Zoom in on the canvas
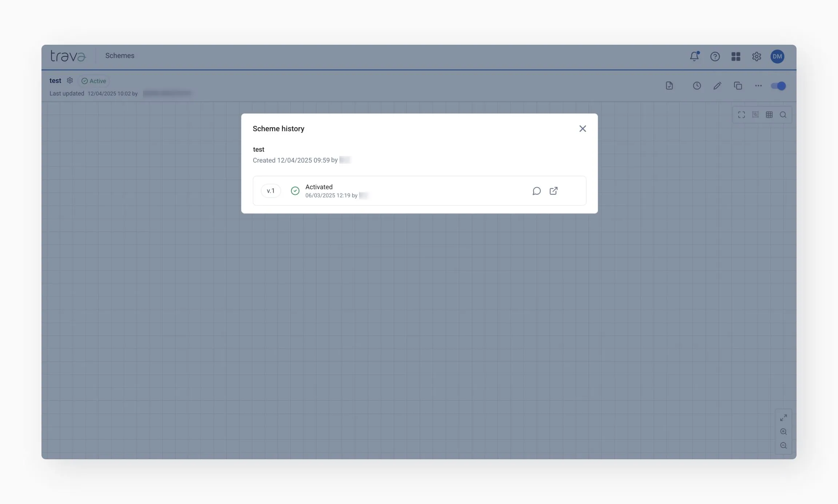 (x=783, y=432)
